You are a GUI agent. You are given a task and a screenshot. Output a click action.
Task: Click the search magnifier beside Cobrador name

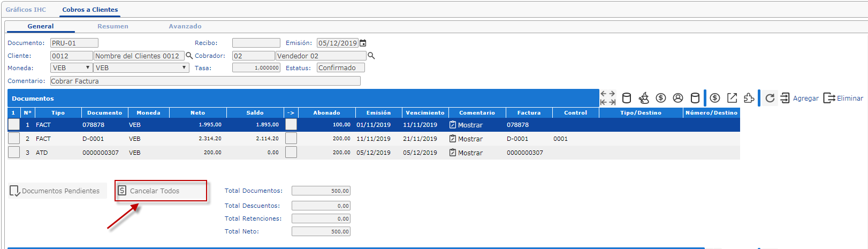click(x=371, y=56)
